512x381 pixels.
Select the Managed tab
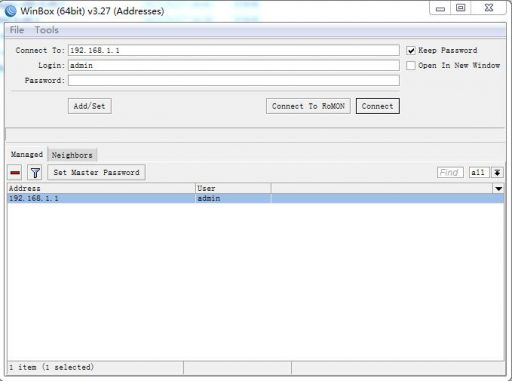tap(27, 154)
